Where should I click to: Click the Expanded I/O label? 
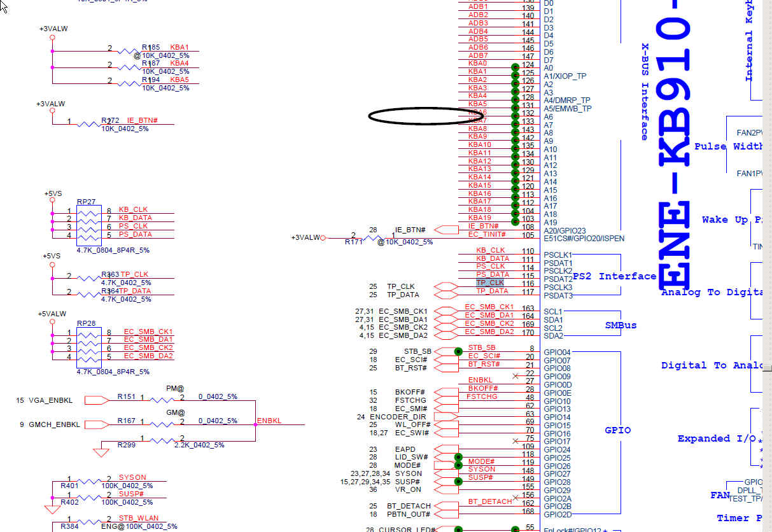717,438
